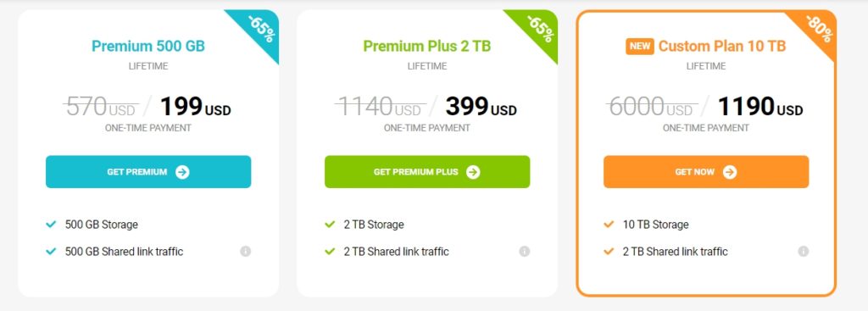This screenshot has height=311, width=868.
Task: Select the Premium Plus 2 TB title
Action: click(x=427, y=46)
